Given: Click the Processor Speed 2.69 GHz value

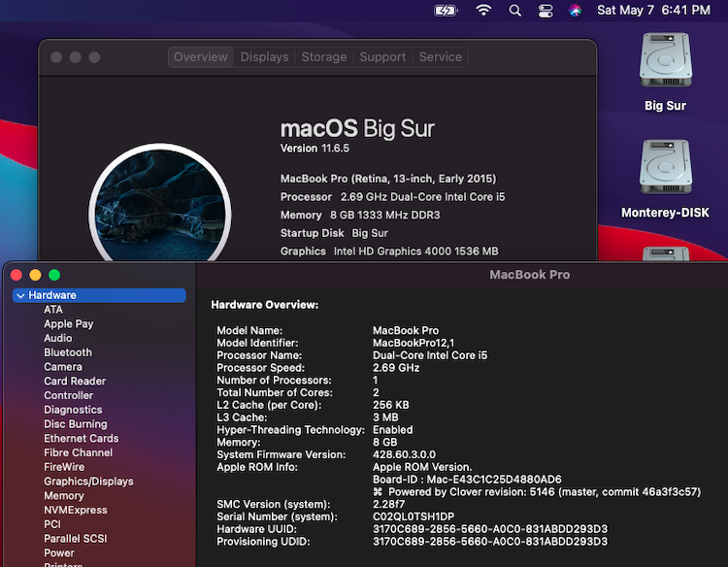Looking at the screenshot, I should 396,368.
